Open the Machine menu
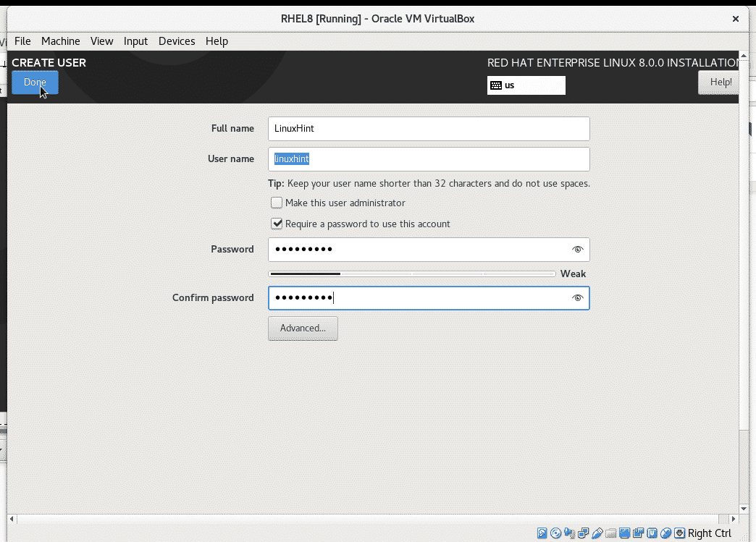This screenshot has width=756, height=542. click(x=61, y=41)
